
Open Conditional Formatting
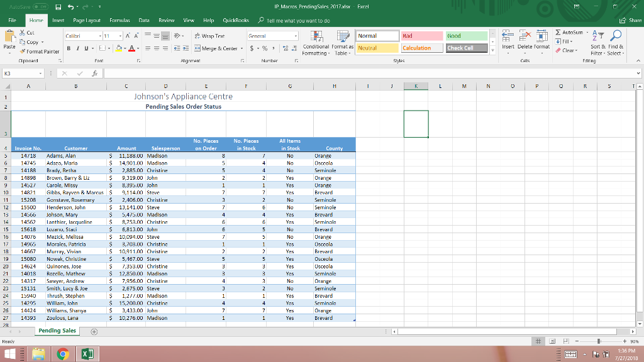pyautogui.click(x=316, y=43)
